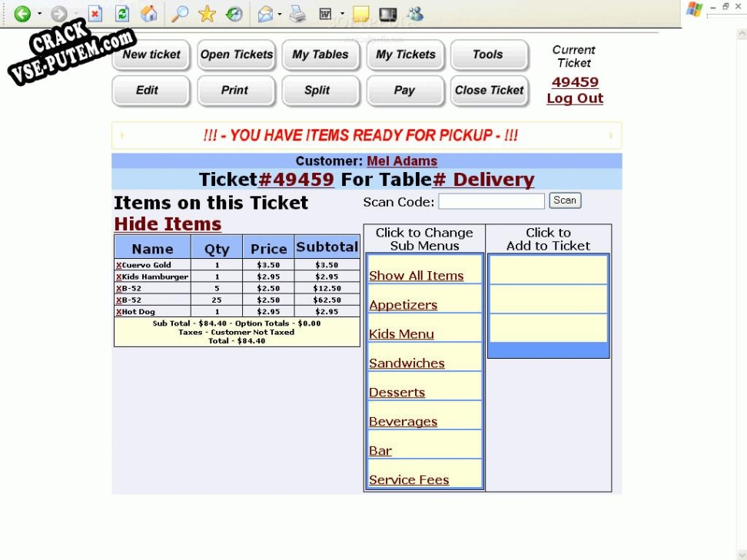747x560 pixels.
Task: Open Favorites star icon
Action: tap(207, 14)
